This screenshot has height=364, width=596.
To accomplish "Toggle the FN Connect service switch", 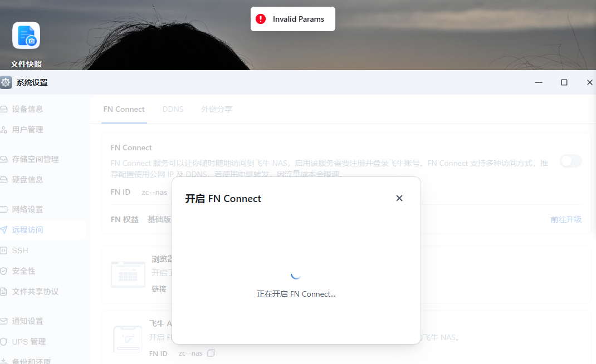I will 571,161.
